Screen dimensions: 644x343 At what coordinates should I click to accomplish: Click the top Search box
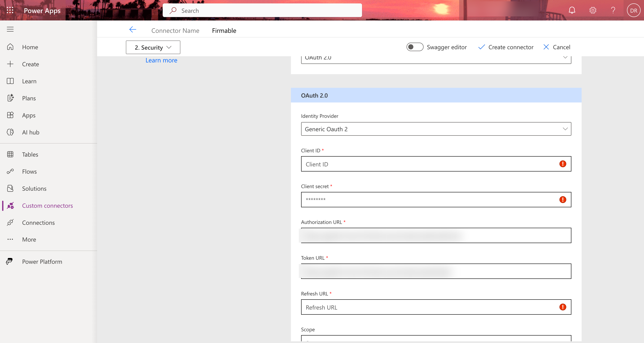pyautogui.click(x=262, y=10)
